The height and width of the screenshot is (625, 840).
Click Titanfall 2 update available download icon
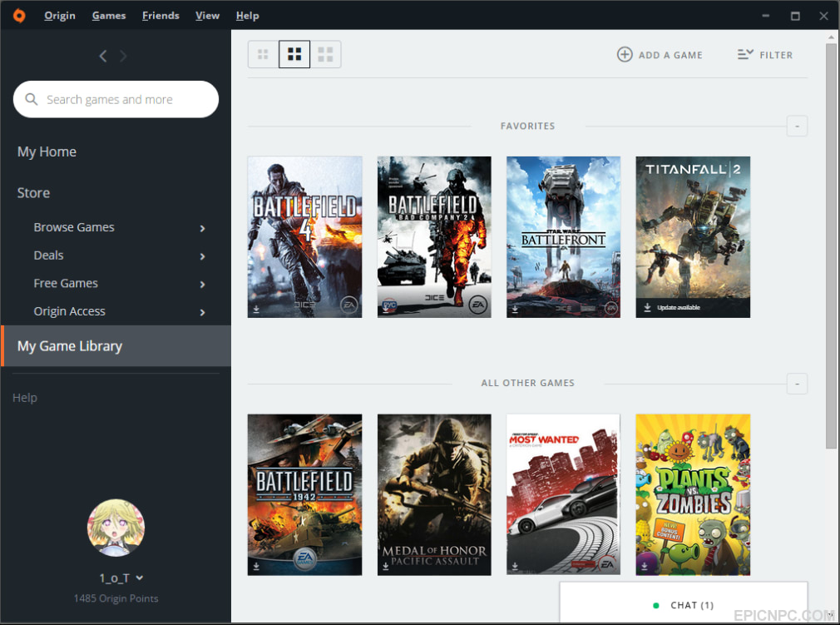pyautogui.click(x=647, y=307)
